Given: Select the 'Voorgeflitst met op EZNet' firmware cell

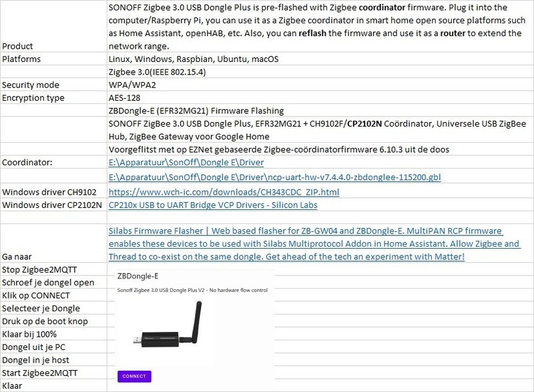Looking at the screenshot, I should [320, 149].
